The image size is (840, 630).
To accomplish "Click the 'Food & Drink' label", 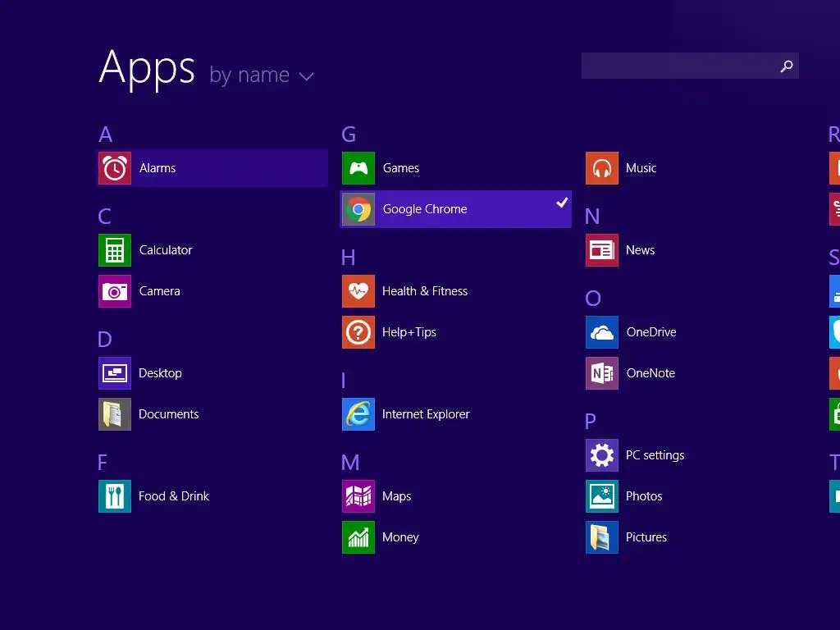I will 174,496.
